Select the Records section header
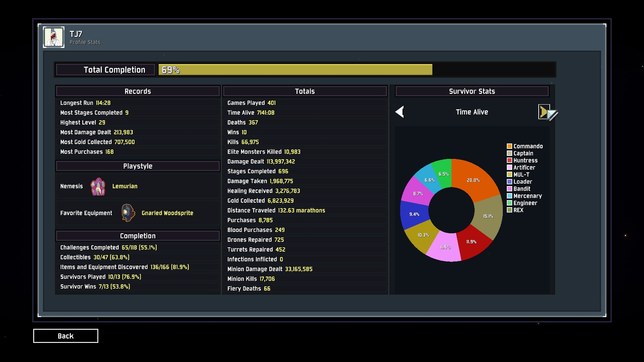This screenshot has width=644, height=362. (x=138, y=91)
